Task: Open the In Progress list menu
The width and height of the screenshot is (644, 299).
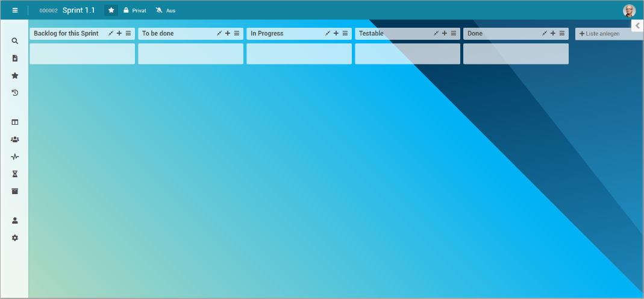Action: tap(345, 33)
